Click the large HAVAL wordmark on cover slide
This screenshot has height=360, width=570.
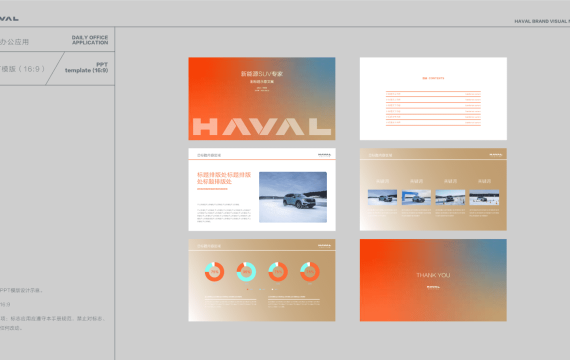pos(262,127)
